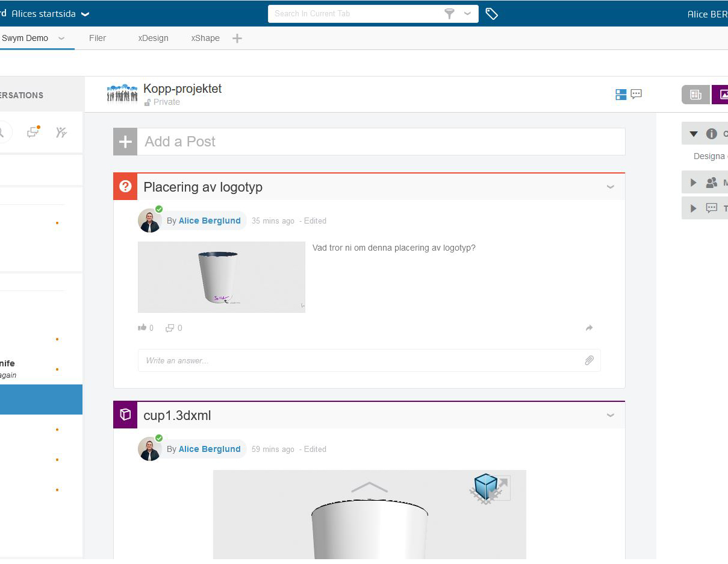Click the speech bubble icon in Kopp-projektet header
The height and width of the screenshot is (564, 728).
coord(636,94)
